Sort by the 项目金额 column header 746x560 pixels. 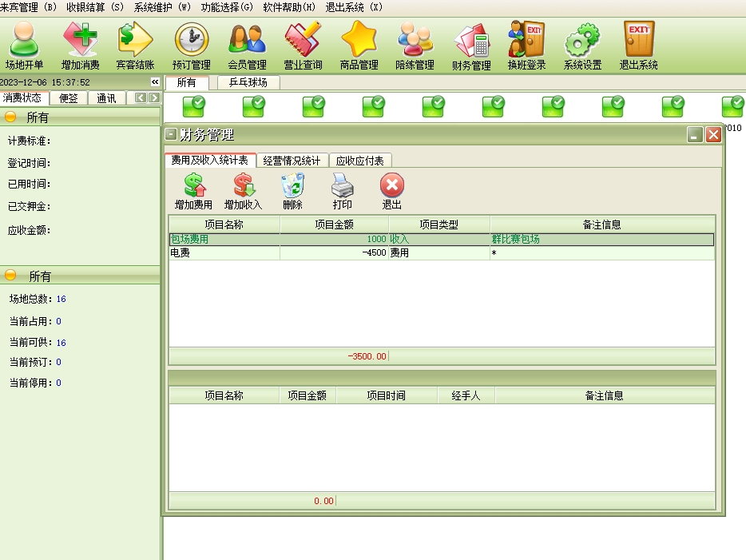[334, 225]
